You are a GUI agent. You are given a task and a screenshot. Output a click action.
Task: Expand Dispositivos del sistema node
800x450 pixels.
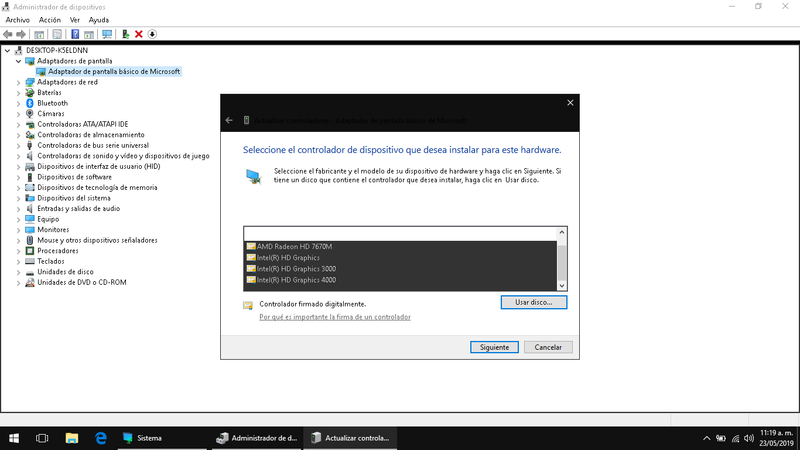click(x=18, y=198)
